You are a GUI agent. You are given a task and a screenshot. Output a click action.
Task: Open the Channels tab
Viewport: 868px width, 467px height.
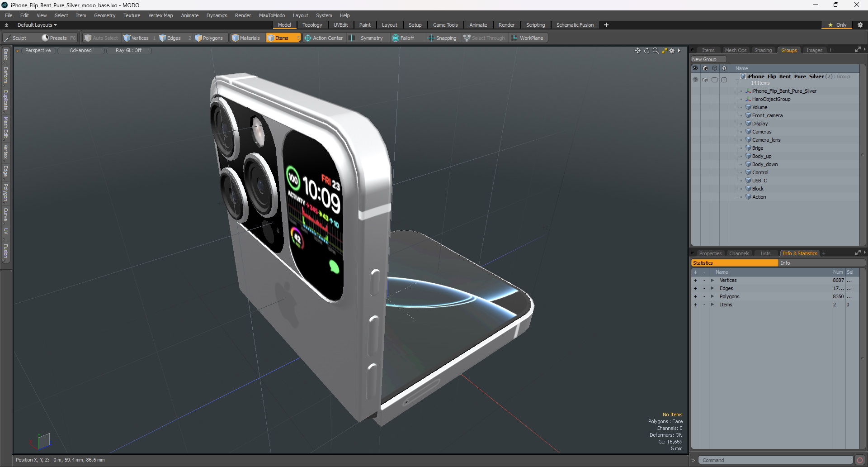point(739,253)
